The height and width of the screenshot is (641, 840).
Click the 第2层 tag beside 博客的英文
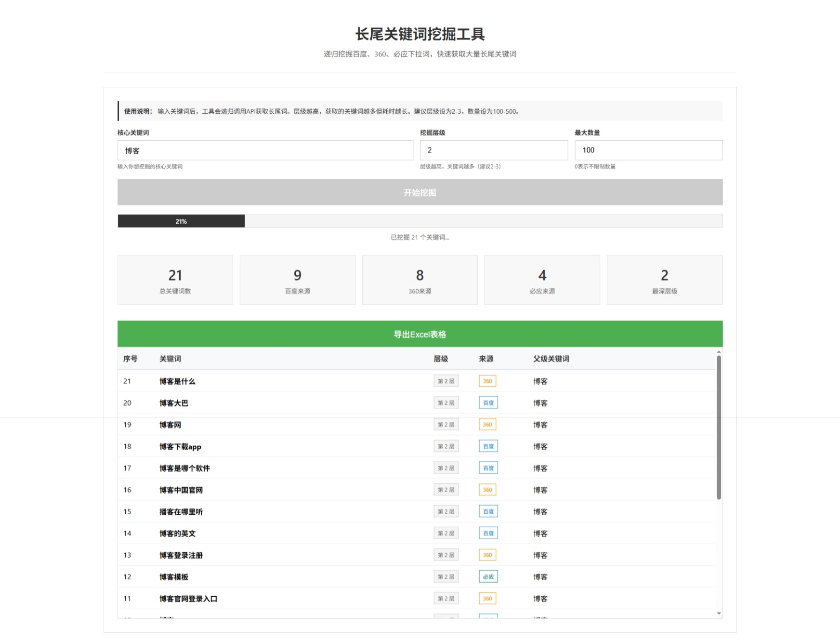coord(446,533)
